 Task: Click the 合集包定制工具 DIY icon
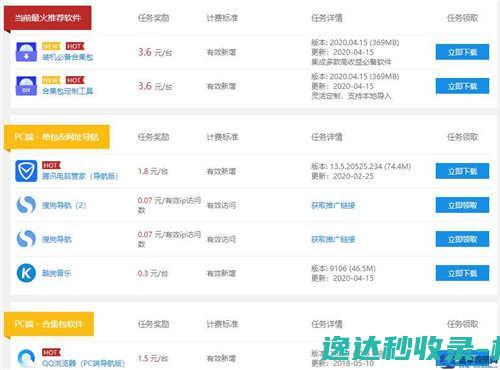click(x=26, y=86)
